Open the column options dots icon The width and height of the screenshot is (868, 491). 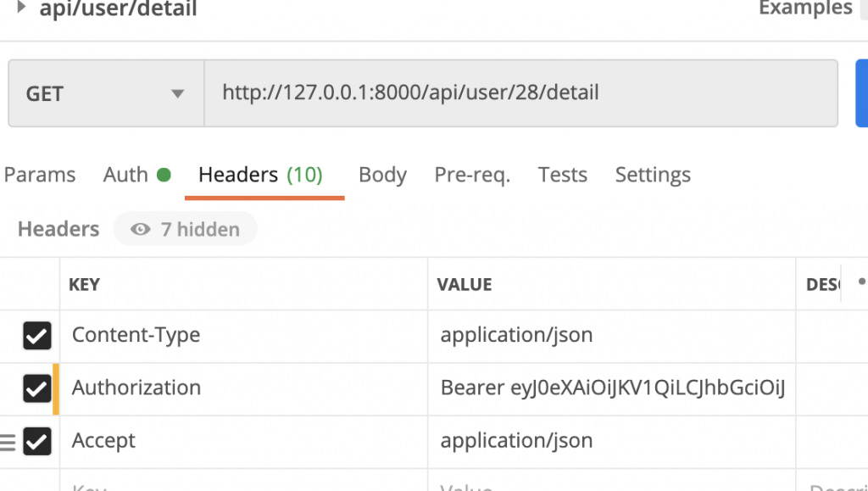coord(862,282)
